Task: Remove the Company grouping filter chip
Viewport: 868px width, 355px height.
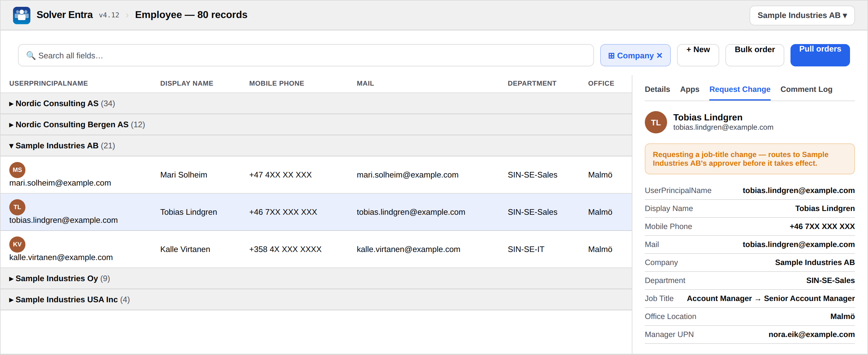Action: (659, 55)
